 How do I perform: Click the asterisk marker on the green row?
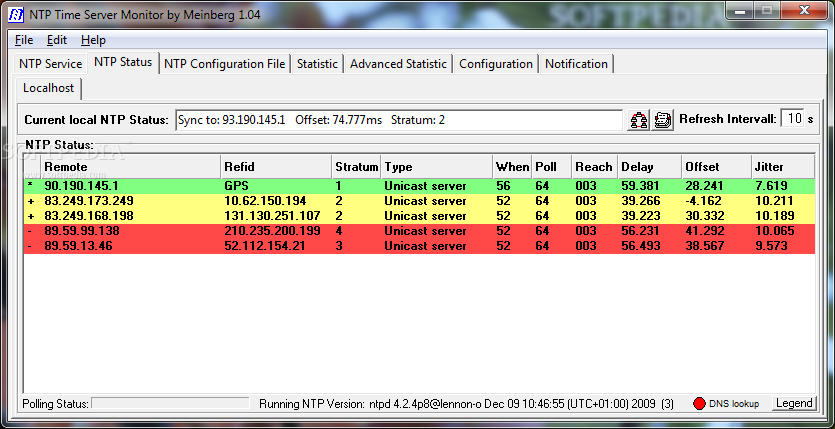click(30, 185)
